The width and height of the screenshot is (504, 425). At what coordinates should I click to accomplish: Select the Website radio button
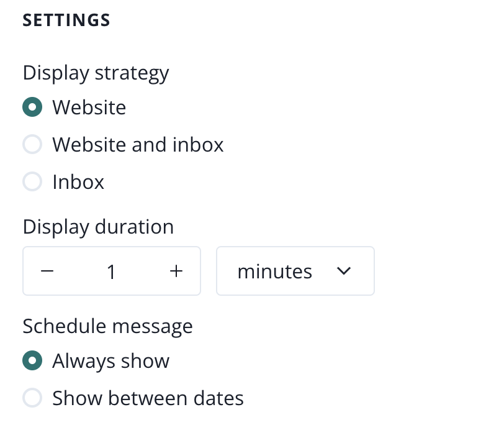(x=32, y=107)
